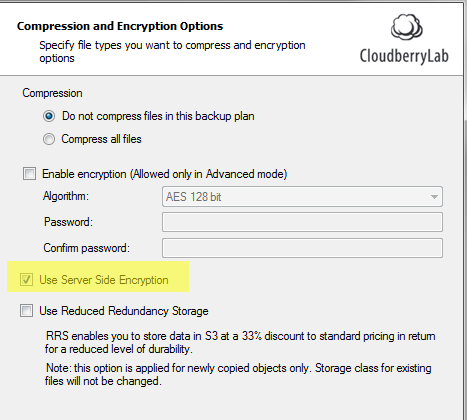Viewport: 467px width, 420px height.
Task: Click the AES 128 bit text in Algorithm combo box
Action: pyautogui.click(x=193, y=197)
